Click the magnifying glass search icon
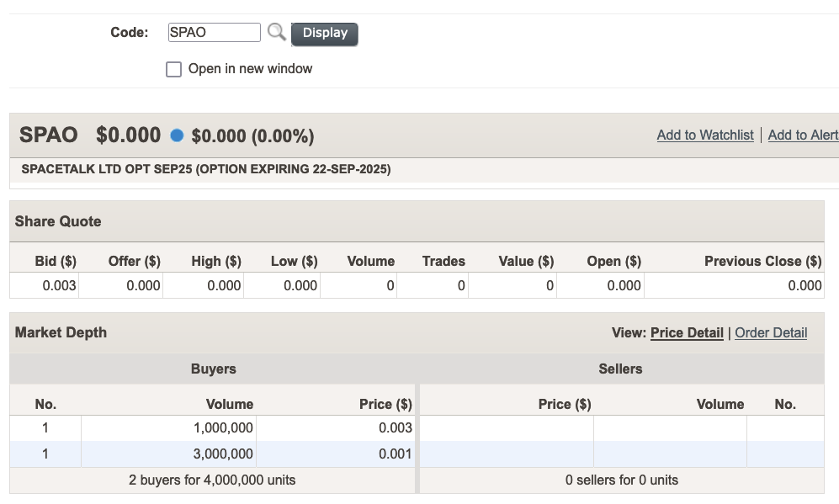 (277, 32)
